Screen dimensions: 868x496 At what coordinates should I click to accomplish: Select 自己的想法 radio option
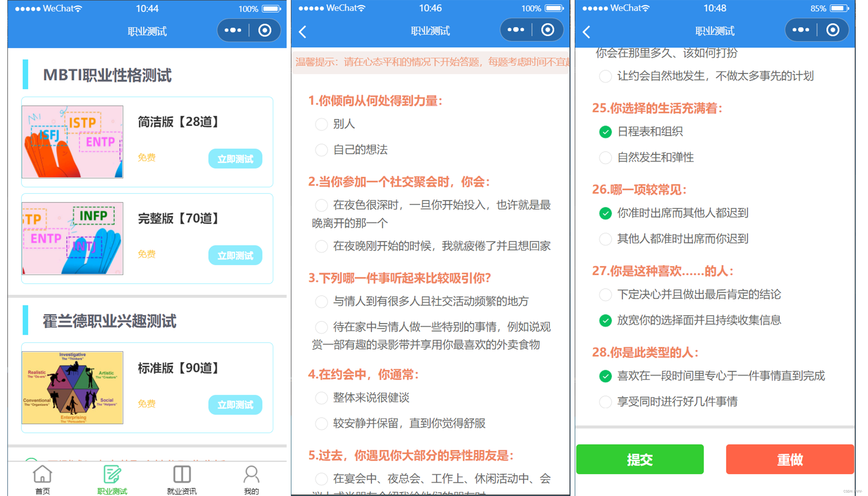coord(321,150)
